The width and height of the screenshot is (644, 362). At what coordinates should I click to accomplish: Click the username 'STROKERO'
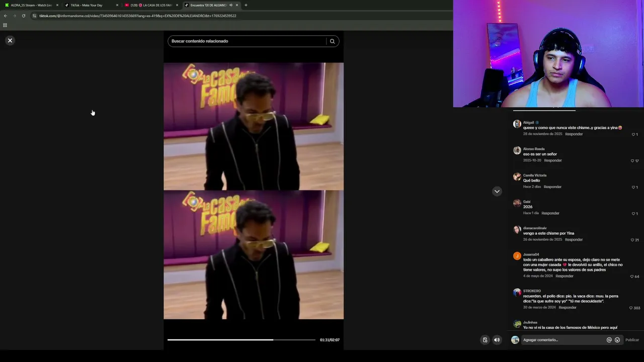(532, 291)
